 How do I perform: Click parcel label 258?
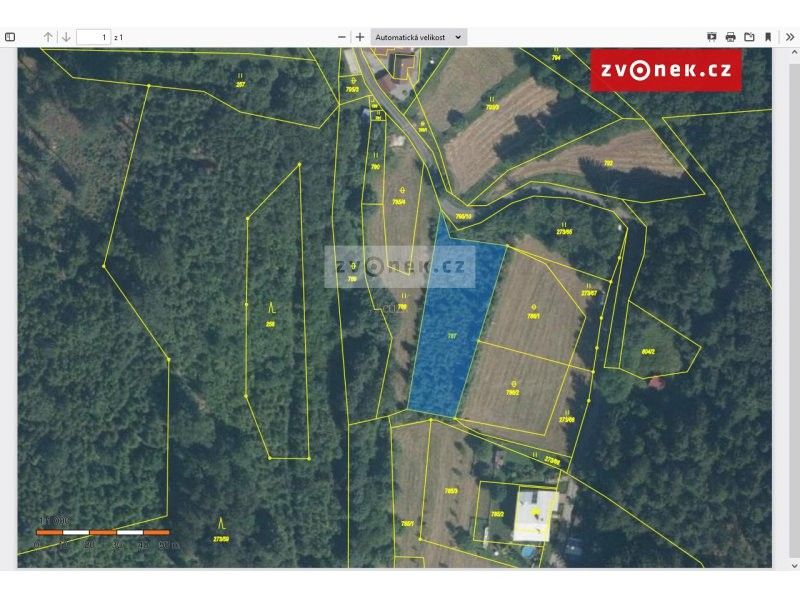coord(270,322)
